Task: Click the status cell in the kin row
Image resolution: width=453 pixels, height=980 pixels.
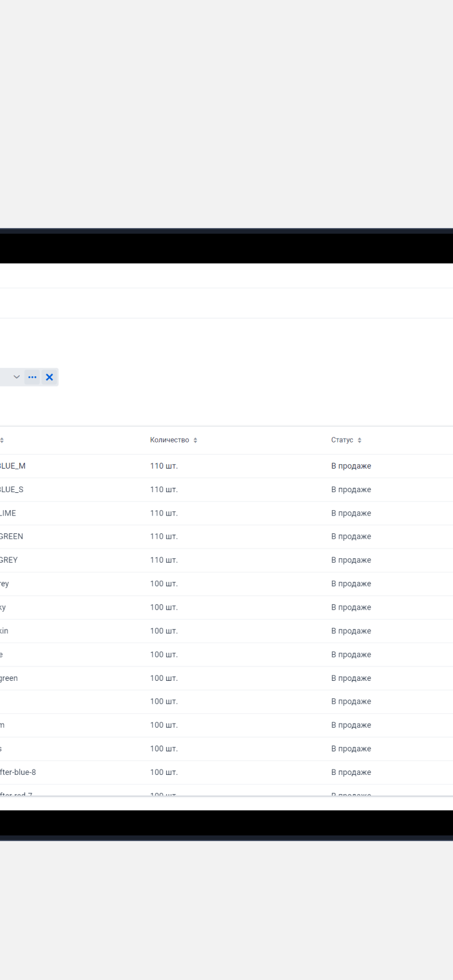Action: (x=351, y=631)
